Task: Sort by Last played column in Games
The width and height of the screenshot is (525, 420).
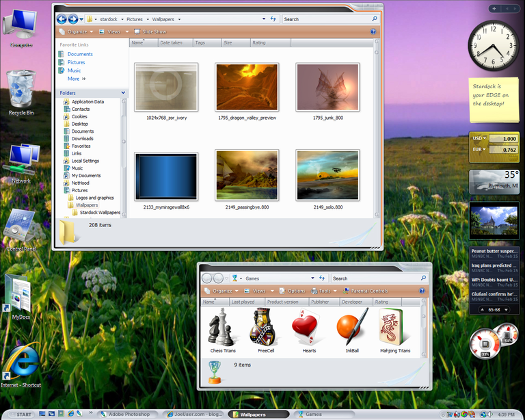Action: 246,302
